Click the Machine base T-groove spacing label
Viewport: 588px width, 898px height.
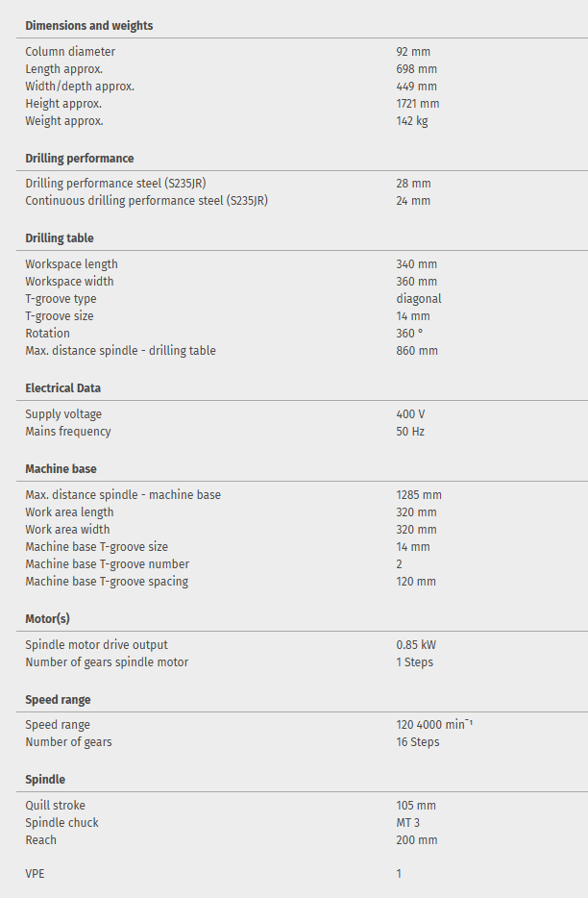[x=107, y=582]
